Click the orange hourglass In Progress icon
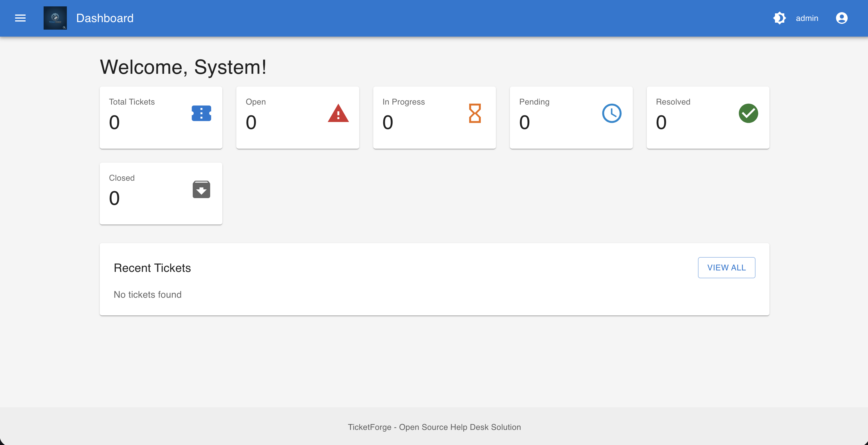 pyautogui.click(x=474, y=114)
